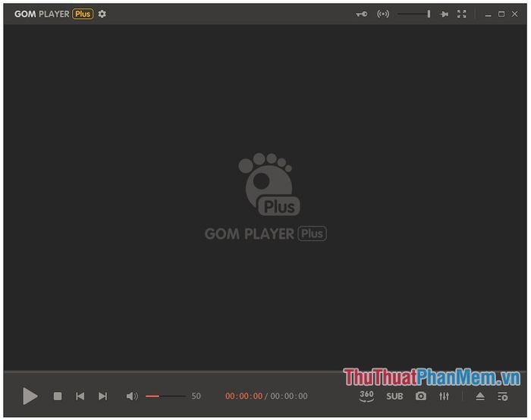This screenshot has height=420, width=531.
Task: Show the playlist panel
Action: click(502, 396)
